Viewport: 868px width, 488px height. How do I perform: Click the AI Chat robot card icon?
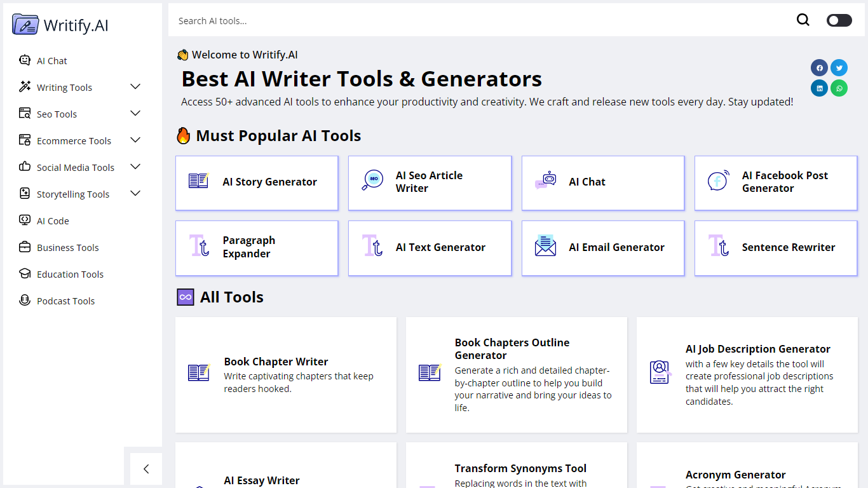[x=545, y=180]
